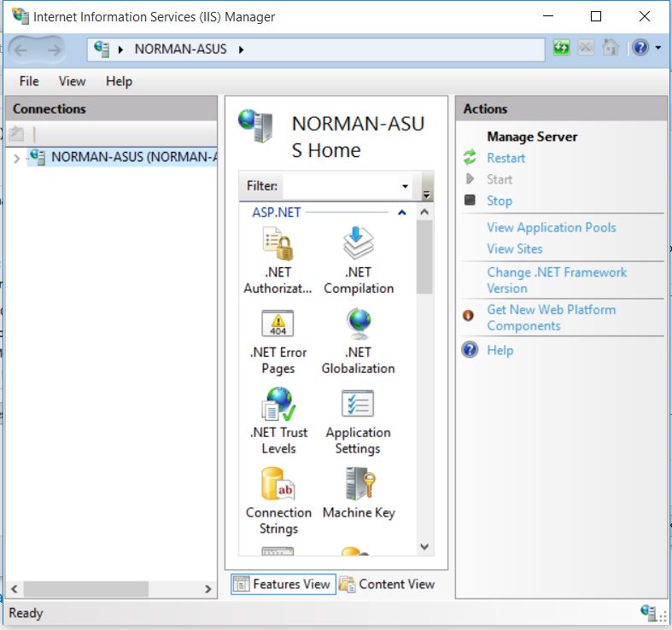Screen dimensions: 672x630
Task: Open the Machine Key icon
Action: click(x=359, y=483)
